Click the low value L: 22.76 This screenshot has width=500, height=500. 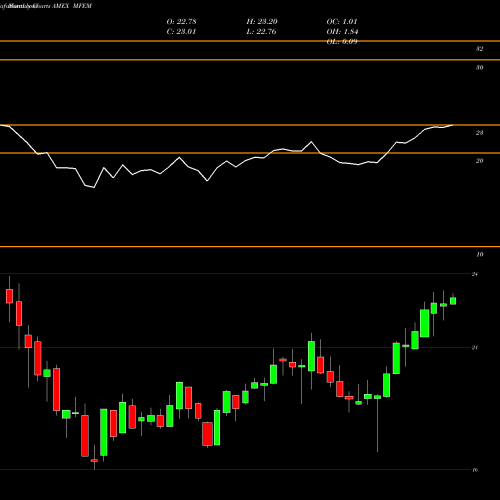pyautogui.click(x=261, y=32)
